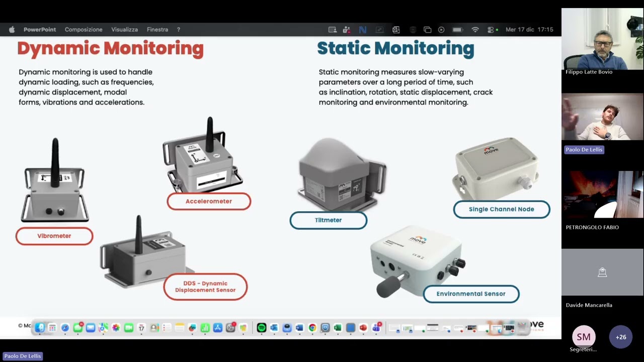
Task: Open Numbers from the dock
Action: pyautogui.click(x=205, y=328)
